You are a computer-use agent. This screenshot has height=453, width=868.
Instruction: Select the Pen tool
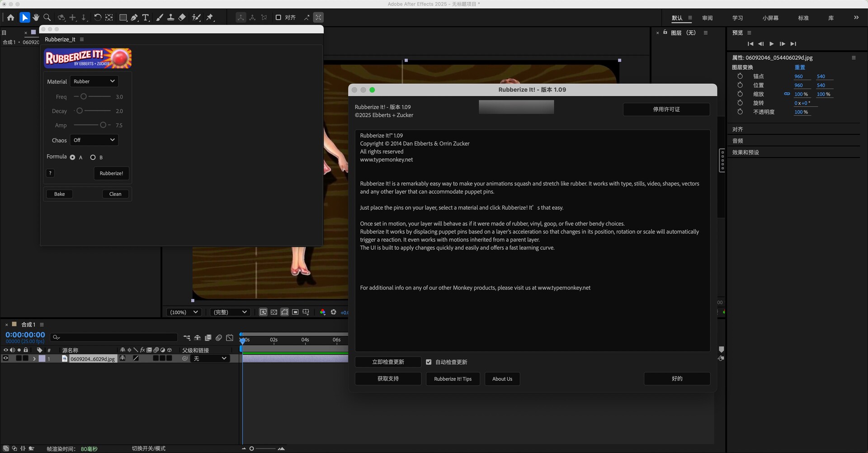134,18
